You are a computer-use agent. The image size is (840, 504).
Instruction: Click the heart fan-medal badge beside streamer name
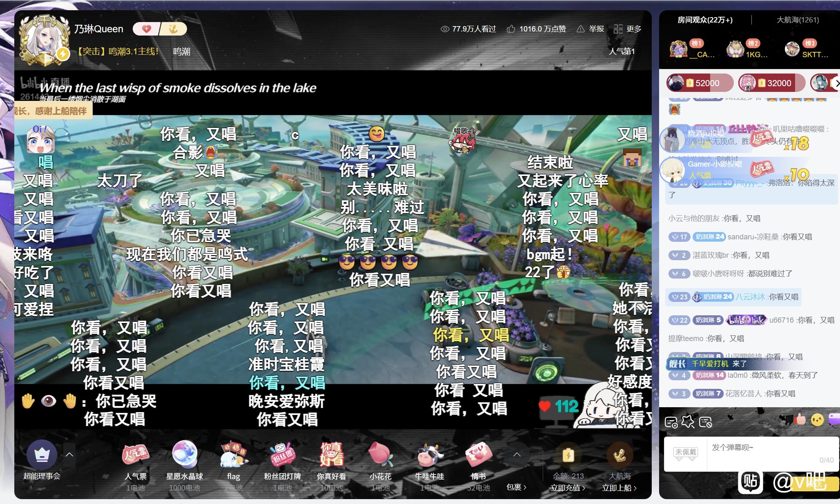[x=147, y=29]
